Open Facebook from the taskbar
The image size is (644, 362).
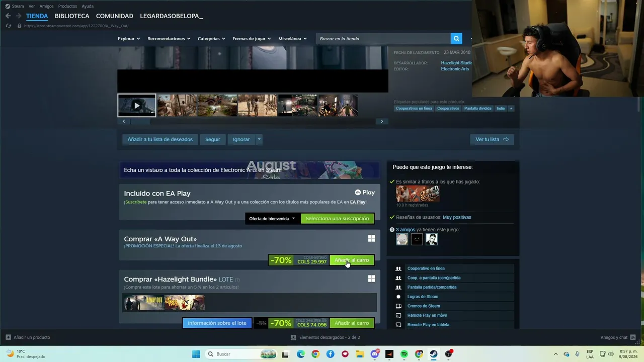(x=330, y=354)
